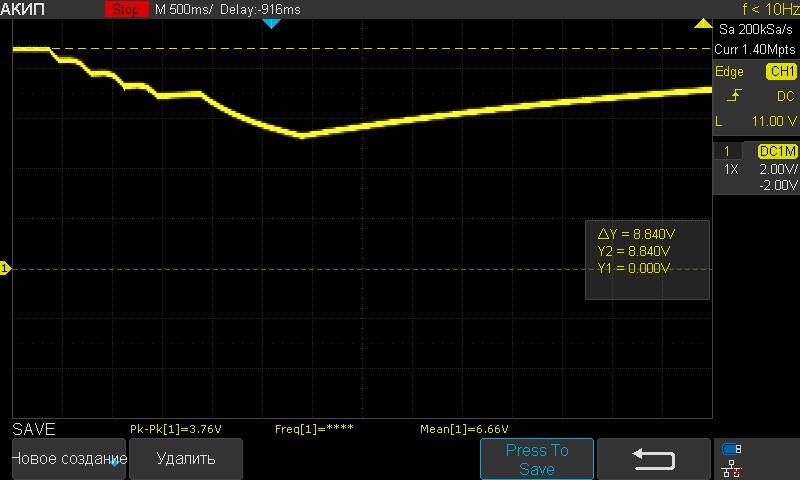800x480 pixels.
Task: Open the Новое создание dropdown
Action: pos(63,459)
